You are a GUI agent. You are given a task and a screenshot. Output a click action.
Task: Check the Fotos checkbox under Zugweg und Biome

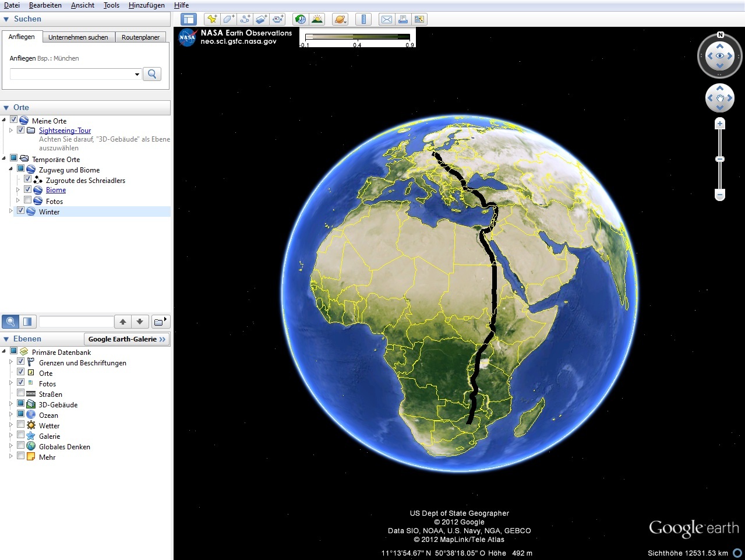[x=28, y=200]
